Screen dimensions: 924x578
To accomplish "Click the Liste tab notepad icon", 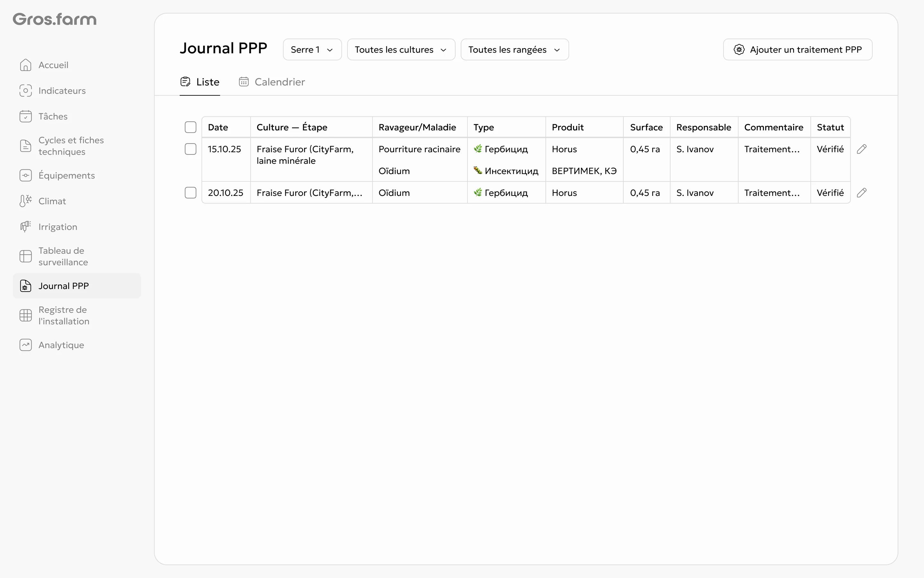I will point(185,82).
